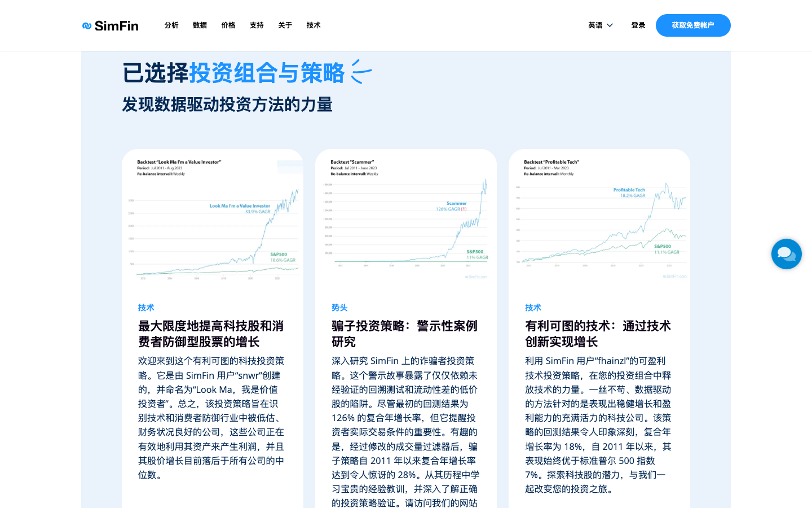
Task: Open the 关于 menu
Action: coord(285,25)
